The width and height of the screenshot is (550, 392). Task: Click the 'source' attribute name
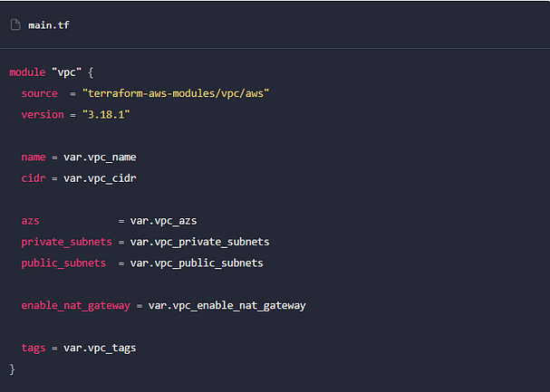click(x=39, y=93)
